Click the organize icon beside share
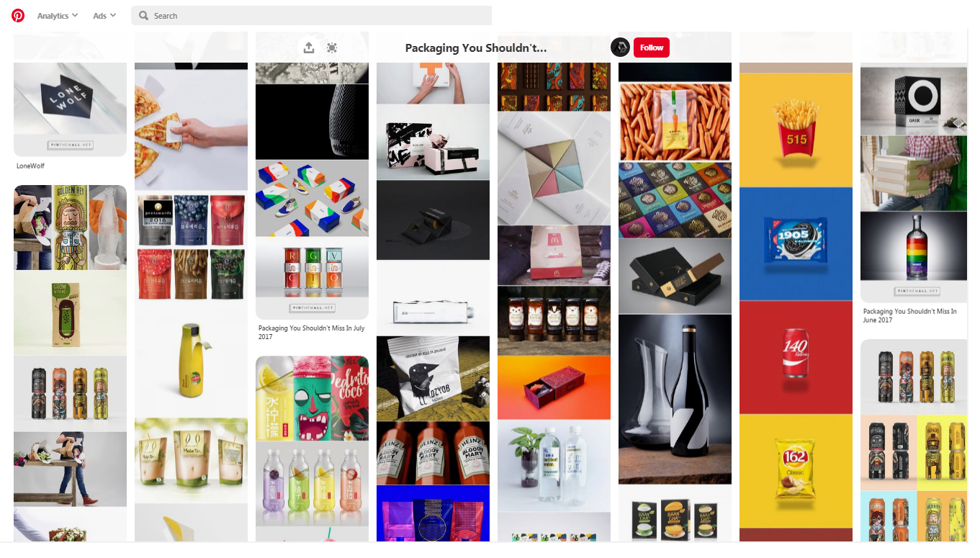 332,48
